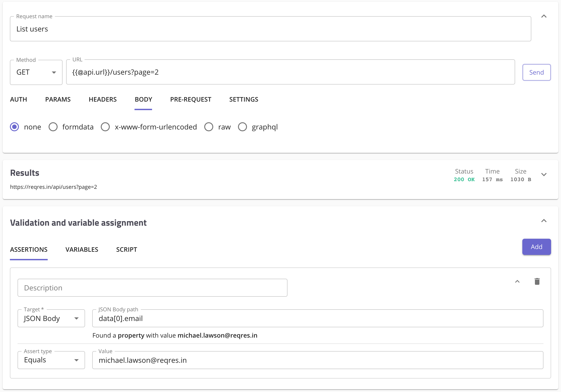Click the Send button
The image size is (561, 392).
pos(536,73)
